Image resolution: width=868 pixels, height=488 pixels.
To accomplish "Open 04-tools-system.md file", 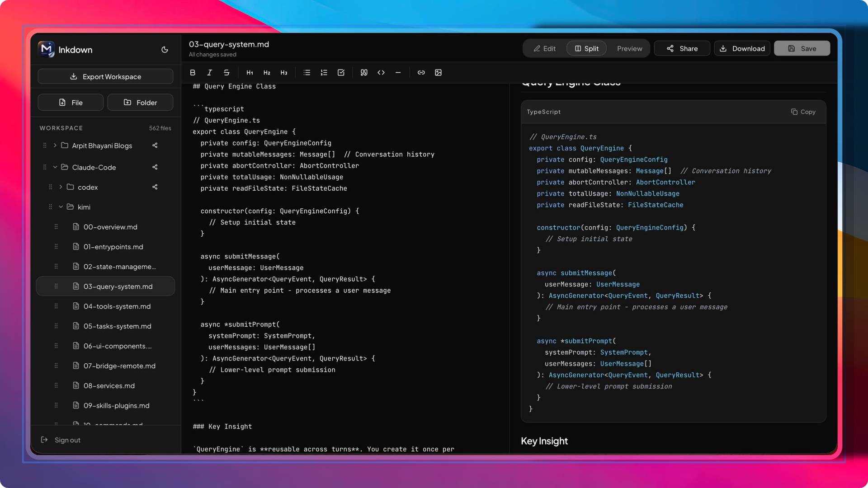I will click(x=105, y=306).
